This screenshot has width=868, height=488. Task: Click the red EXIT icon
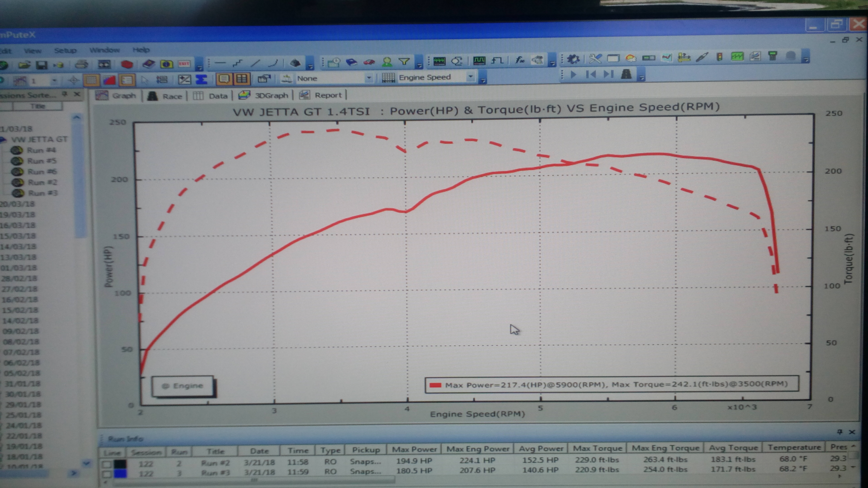pyautogui.click(x=184, y=64)
